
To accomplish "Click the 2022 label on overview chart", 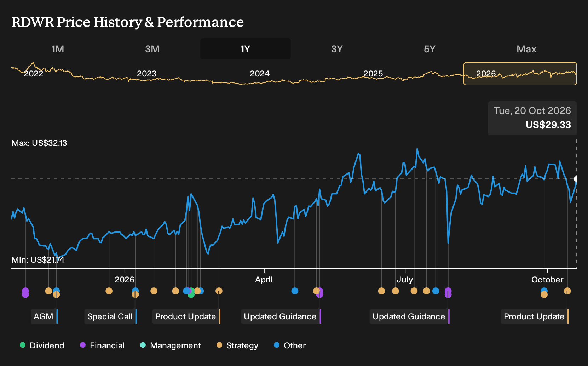I will coord(33,74).
